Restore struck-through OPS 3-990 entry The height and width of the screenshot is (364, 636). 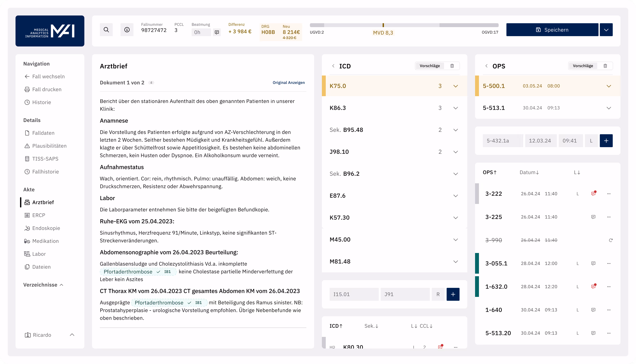point(611,240)
